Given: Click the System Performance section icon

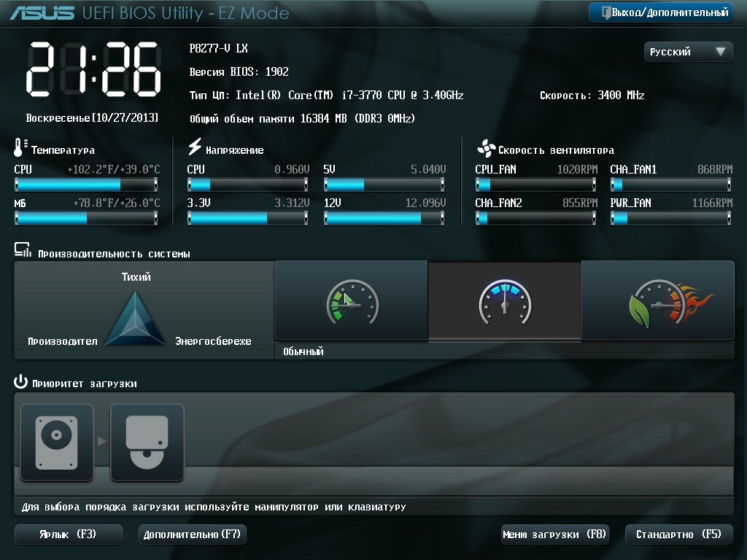Looking at the screenshot, I should pyautogui.click(x=23, y=249).
